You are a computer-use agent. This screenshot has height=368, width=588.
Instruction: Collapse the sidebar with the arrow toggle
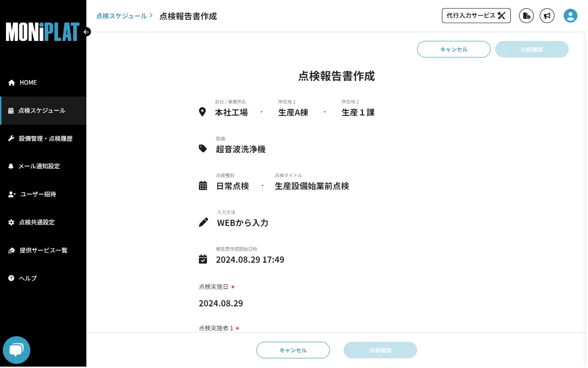86,32
